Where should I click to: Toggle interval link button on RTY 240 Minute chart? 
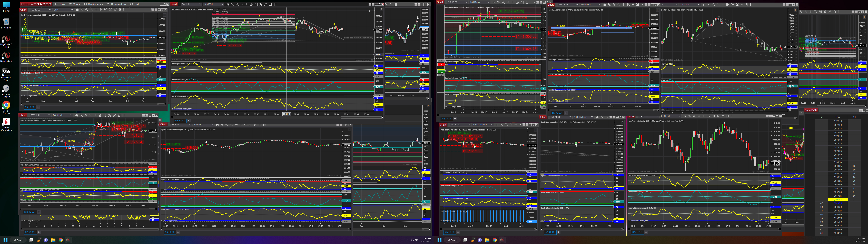[x=147, y=115]
